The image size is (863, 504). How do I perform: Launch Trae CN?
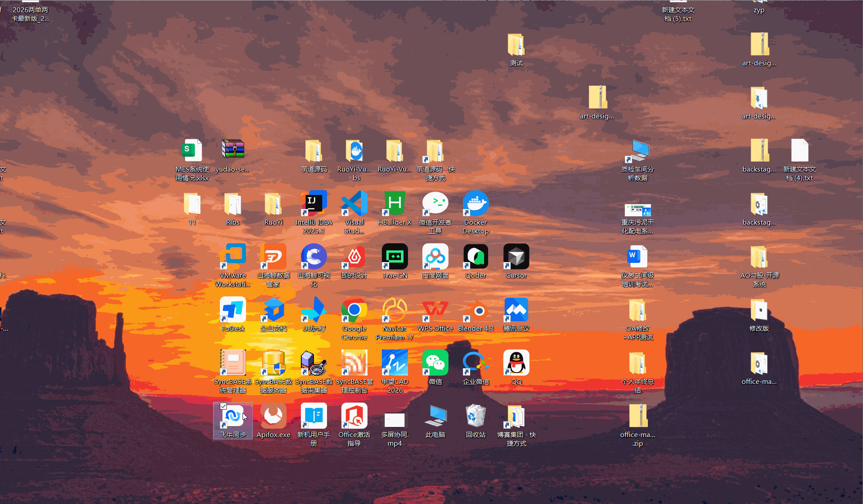[x=394, y=256]
